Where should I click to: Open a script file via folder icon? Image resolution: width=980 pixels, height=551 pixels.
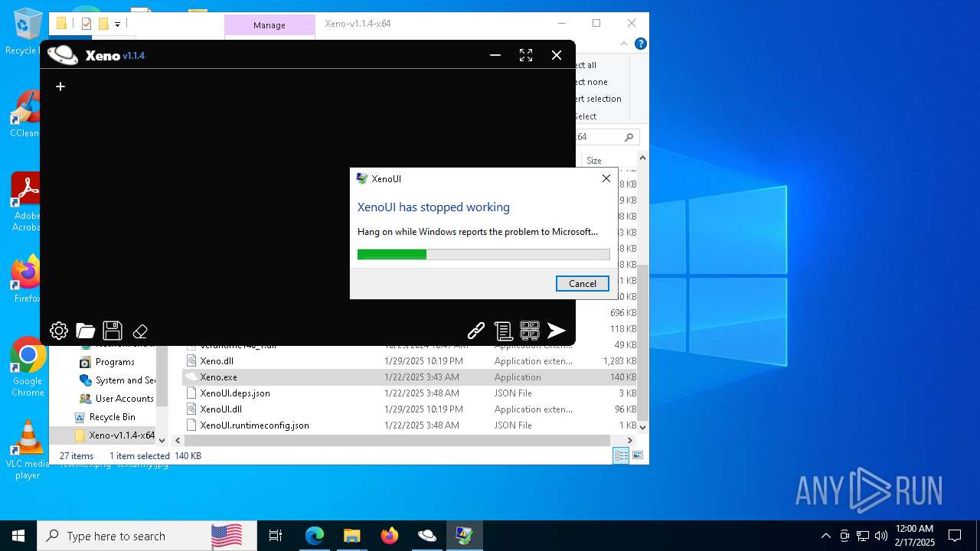pyautogui.click(x=86, y=331)
